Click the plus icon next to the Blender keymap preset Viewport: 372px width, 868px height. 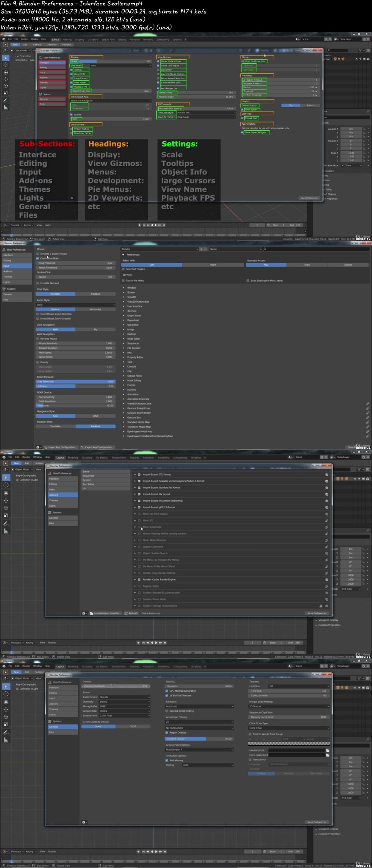click(x=201, y=249)
